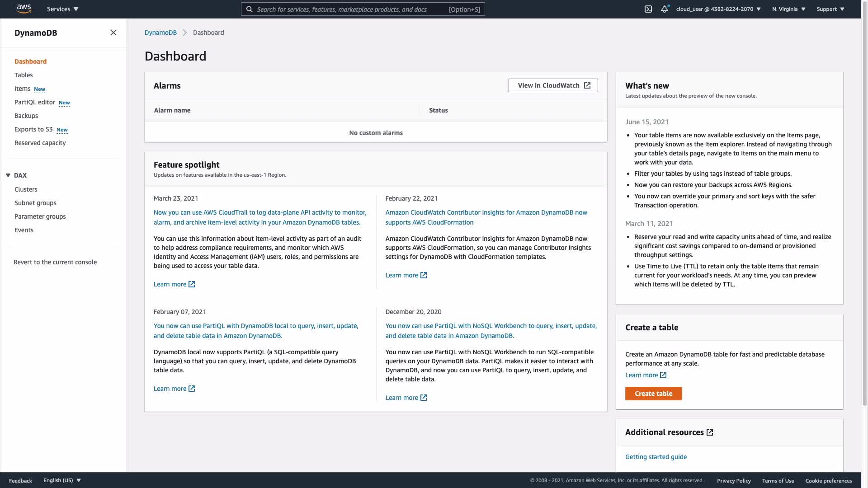Open the CloudShell terminal icon
This screenshot has height=488, width=868.
648,9
